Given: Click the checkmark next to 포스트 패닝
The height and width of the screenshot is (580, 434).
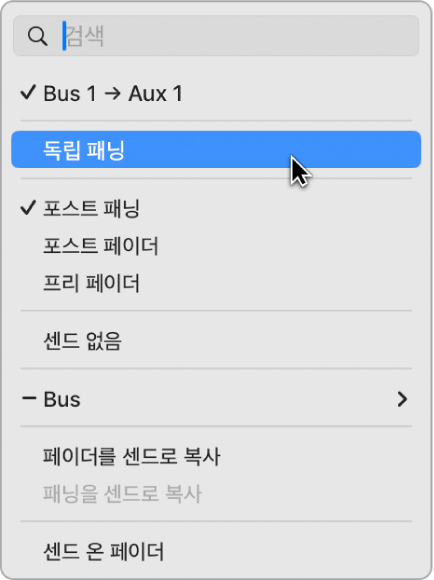Looking at the screenshot, I should [x=28, y=208].
